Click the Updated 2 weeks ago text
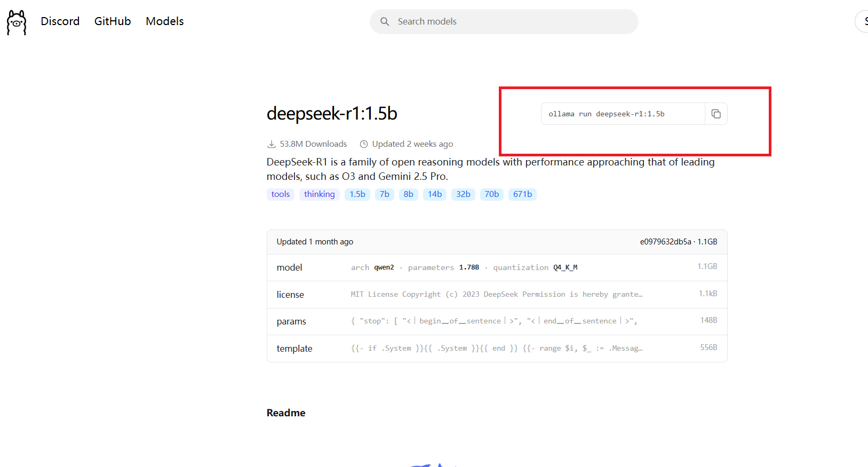 click(x=412, y=144)
